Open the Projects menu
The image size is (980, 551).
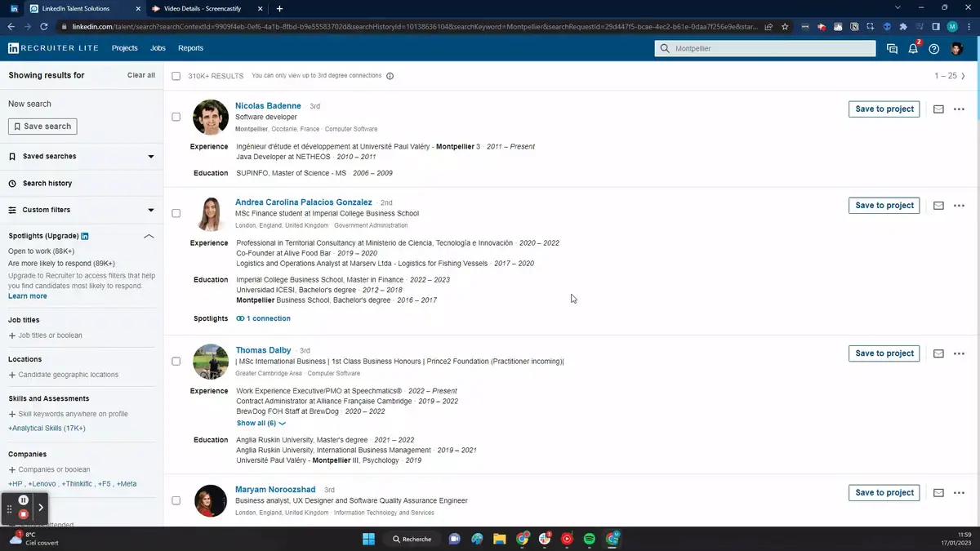[125, 48]
